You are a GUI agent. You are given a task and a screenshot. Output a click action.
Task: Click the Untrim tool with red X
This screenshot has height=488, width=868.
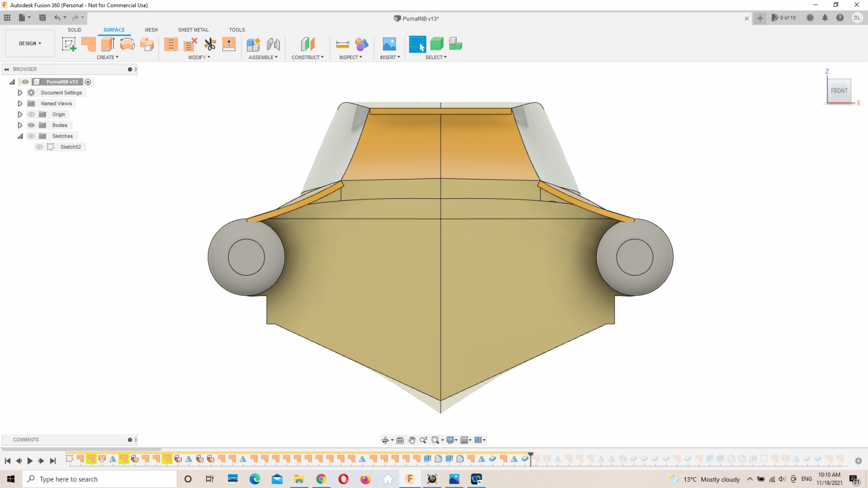point(190,44)
